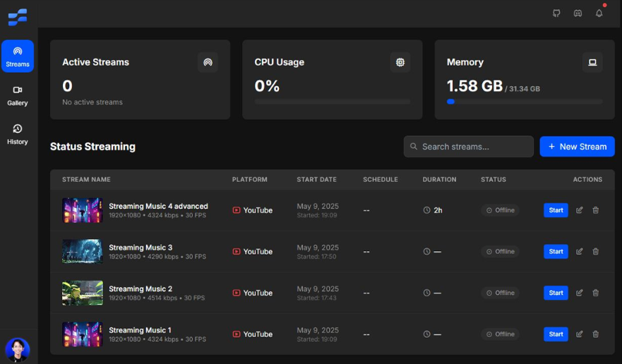Open the user profile avatar
This screenshot has width=622, height=364.
(18, 349)
